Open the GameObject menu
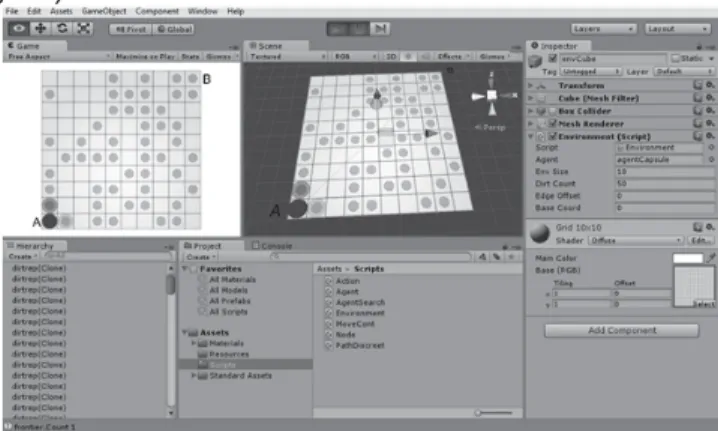The height and width of the screenshot is (431, 718). (104, 11)
